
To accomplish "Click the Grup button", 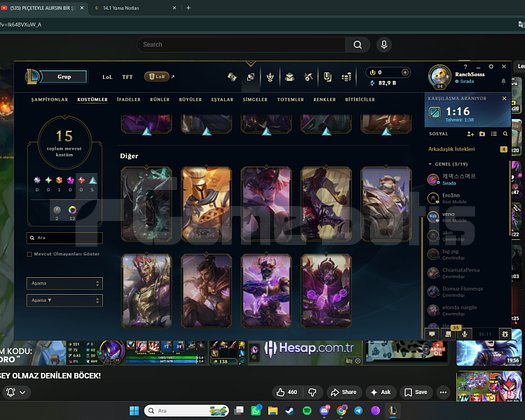I will pyautogui.click(x=64, y=77).
